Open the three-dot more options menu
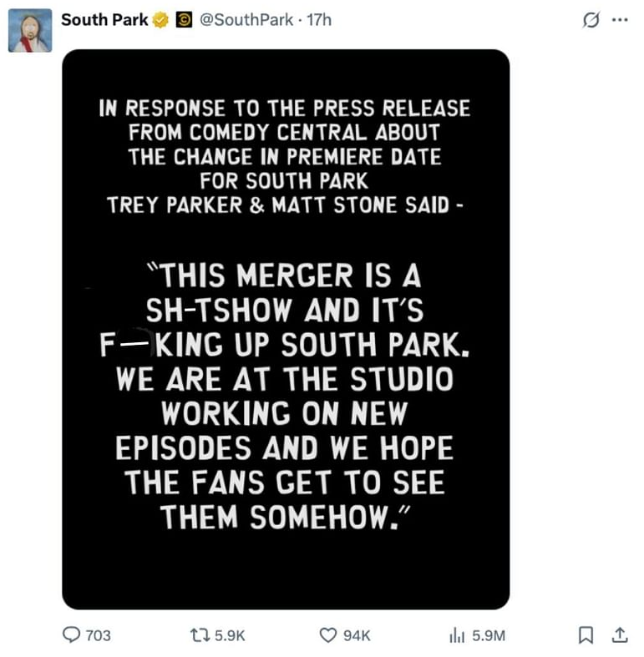 [x=619, y=20]
